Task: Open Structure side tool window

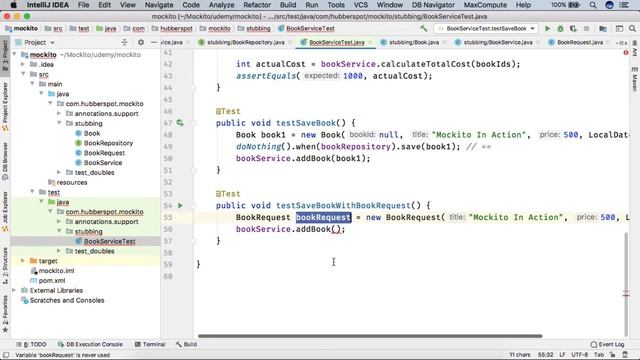Action: 5,265
